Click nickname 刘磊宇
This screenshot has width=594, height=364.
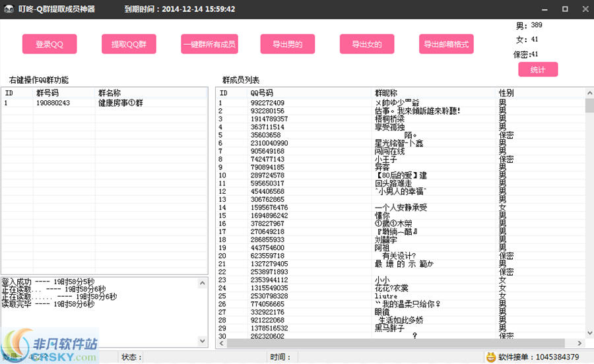385,239
